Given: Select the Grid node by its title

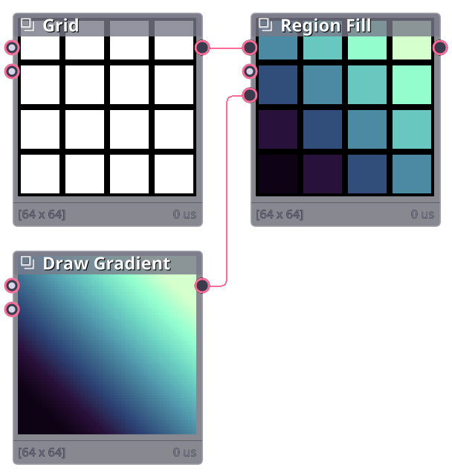Looking at the screenshot, I should [60, 25].
